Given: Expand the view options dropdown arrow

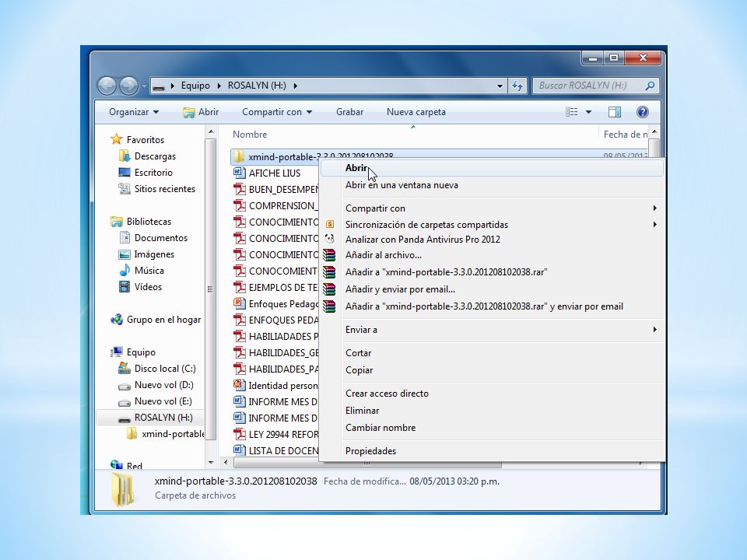Looking at the screenshot, I should click(588, 112).
